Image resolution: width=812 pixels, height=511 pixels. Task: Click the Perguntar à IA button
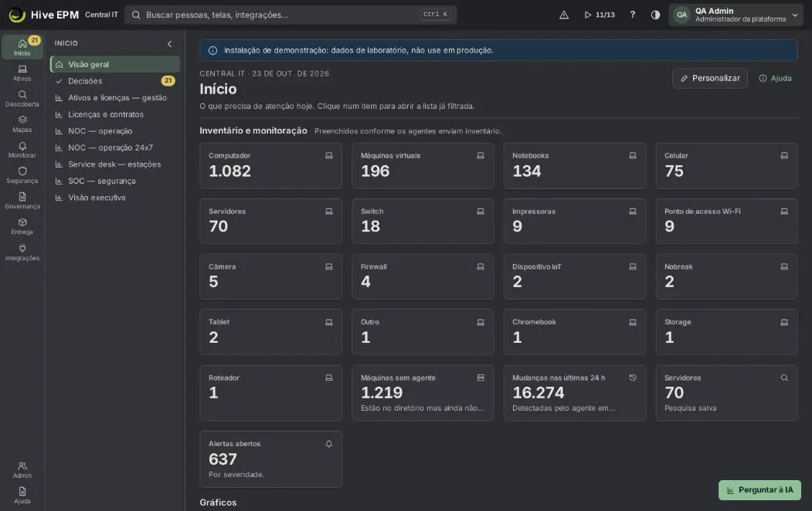tap(759, 490)
